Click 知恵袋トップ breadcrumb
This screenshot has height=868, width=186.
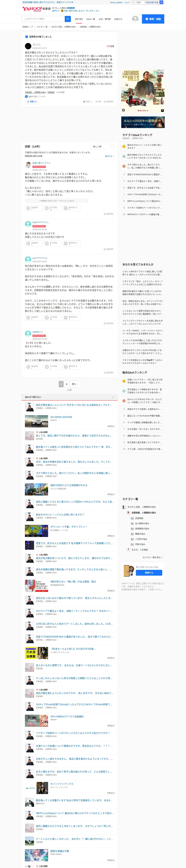pos(28,27)
